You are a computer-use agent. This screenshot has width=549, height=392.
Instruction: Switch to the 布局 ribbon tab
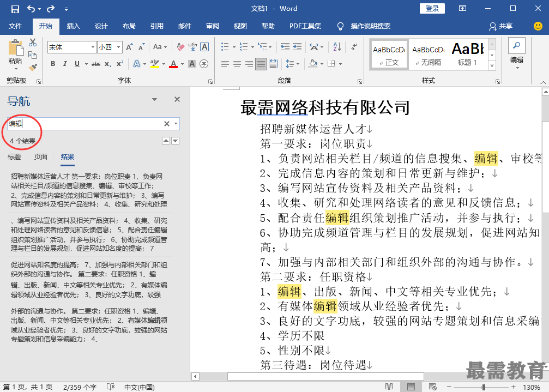coord(129,26)
